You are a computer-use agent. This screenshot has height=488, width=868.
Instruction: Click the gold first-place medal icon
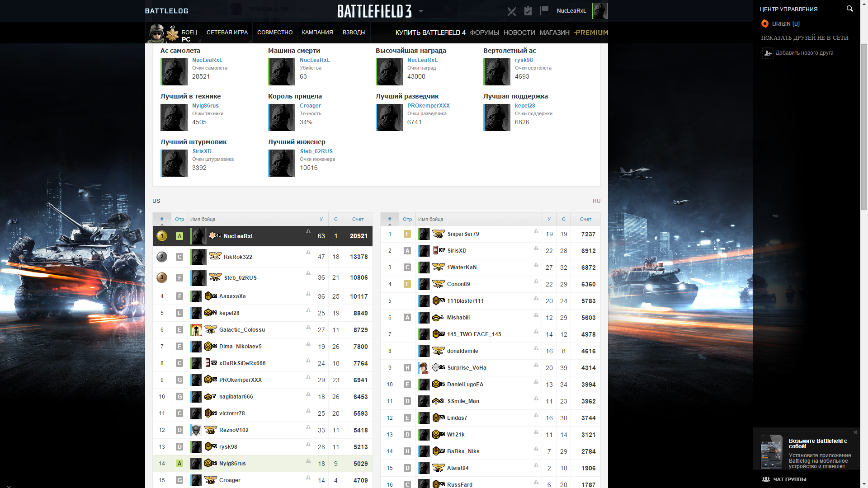162,236
